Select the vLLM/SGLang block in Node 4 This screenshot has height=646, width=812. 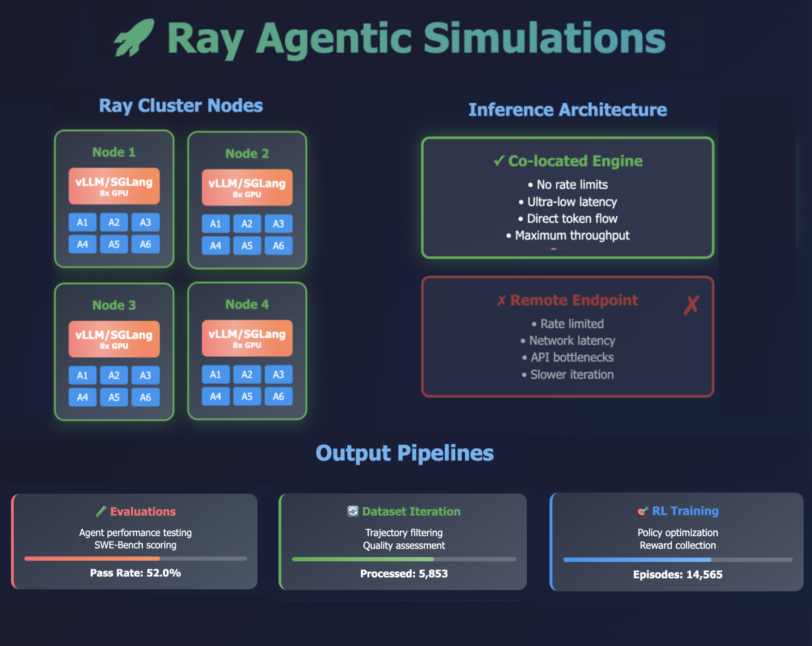point(247,339)
